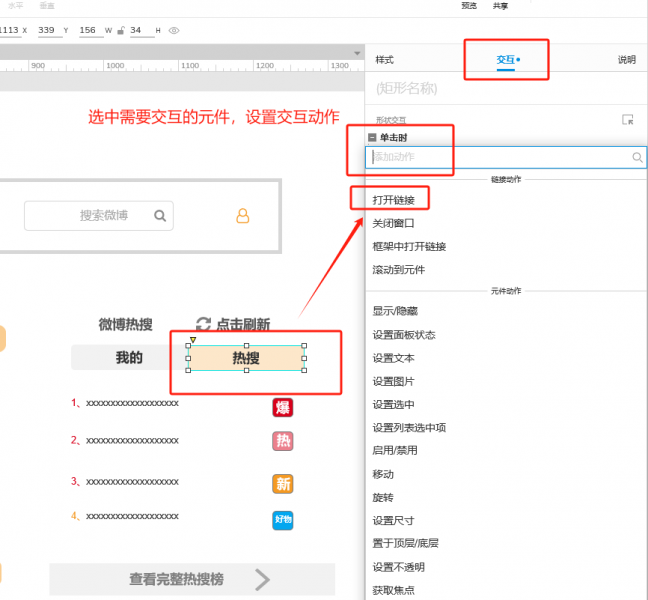Click the 微博热搜 heading text
Viewport: 648px width, 600px height.
pos(126,324)
